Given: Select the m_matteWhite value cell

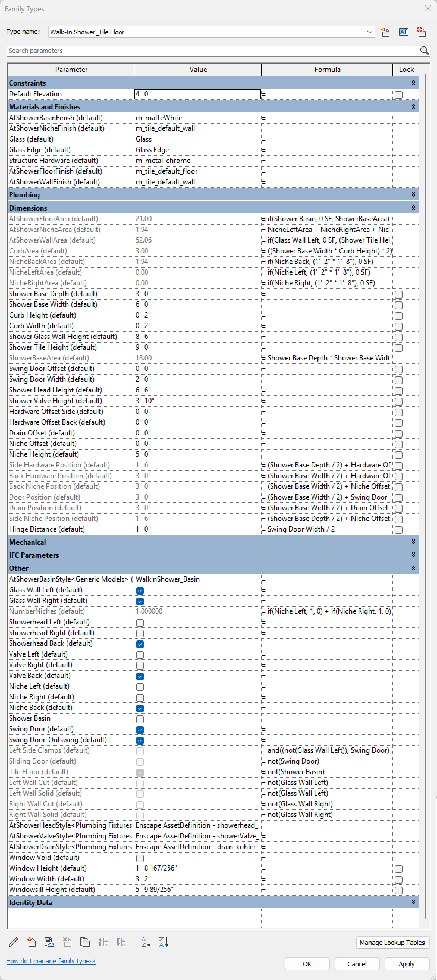Looking at the screenshot, I should 197,118.
